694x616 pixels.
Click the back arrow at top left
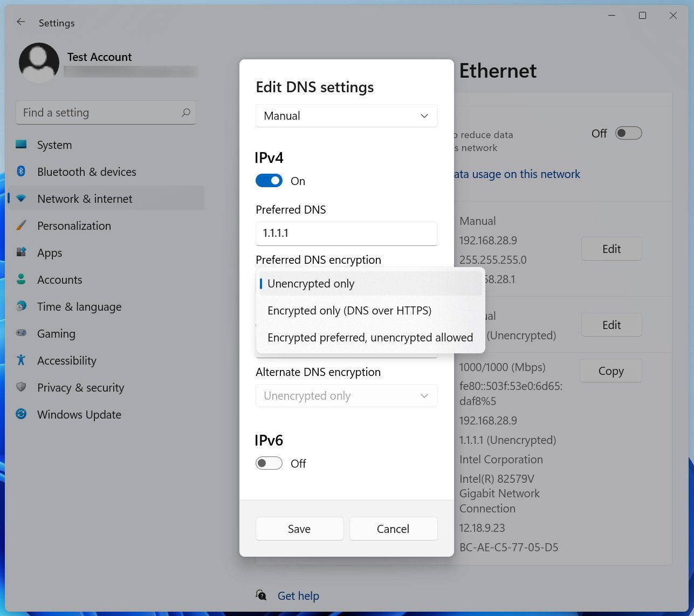(x=20, y=22)
